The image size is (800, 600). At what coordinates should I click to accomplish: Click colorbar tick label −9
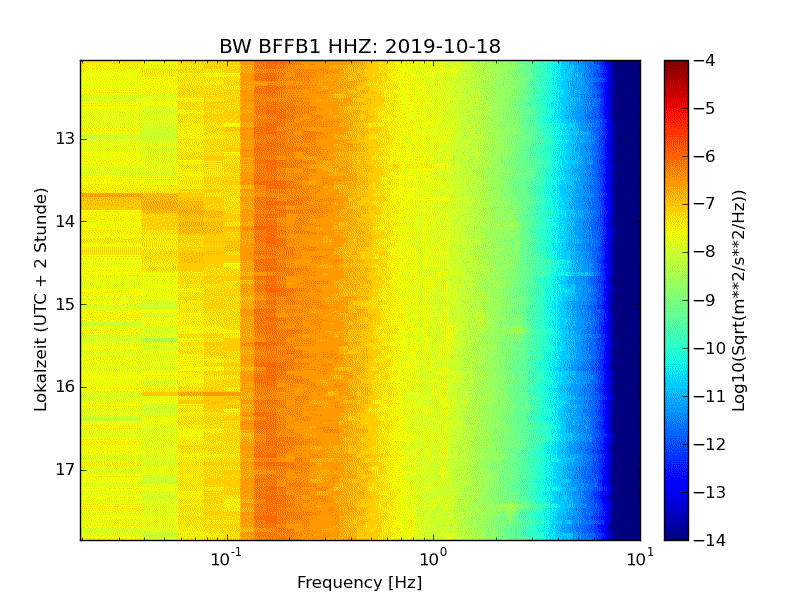(x=705, y=300)
